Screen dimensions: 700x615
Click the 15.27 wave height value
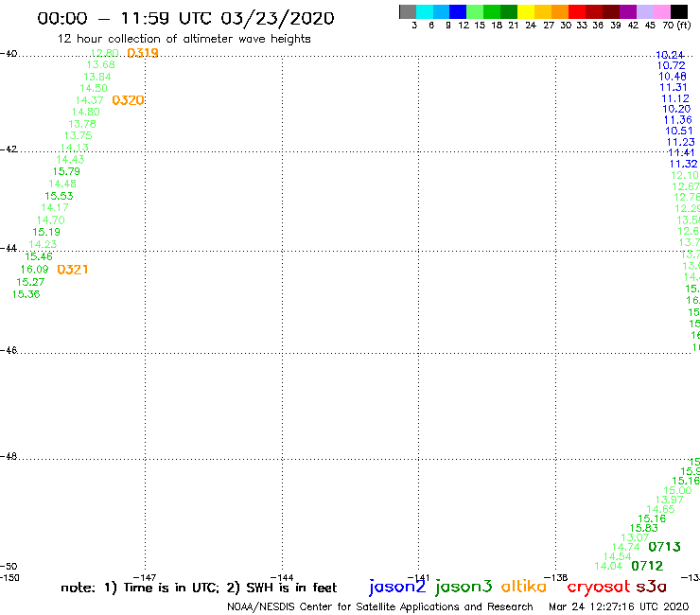[x=30, y=282]
